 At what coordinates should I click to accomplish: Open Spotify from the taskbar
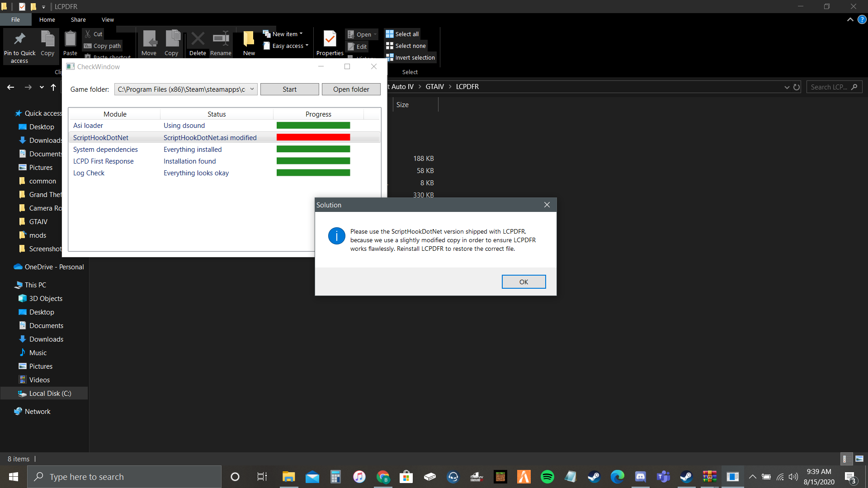click(547, 477)
